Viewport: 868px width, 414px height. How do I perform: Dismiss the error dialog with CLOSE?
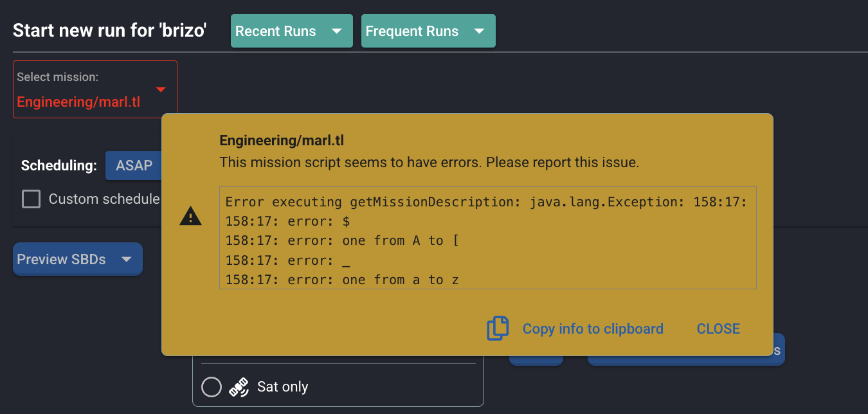click(718, 328)
